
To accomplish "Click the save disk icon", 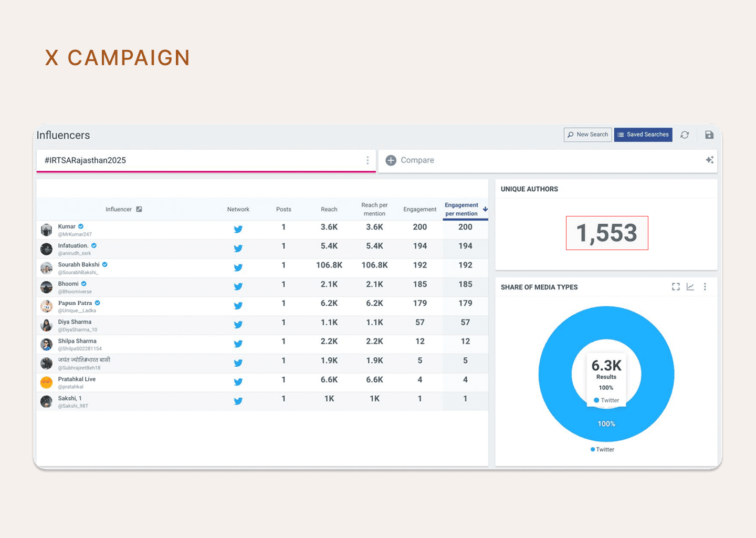I will pos(709,135).
